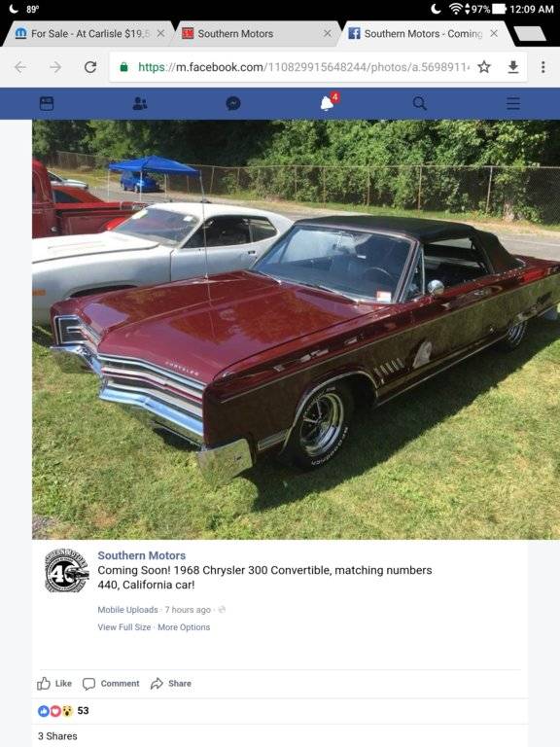Open Messenger chat icon

(233, 103)
